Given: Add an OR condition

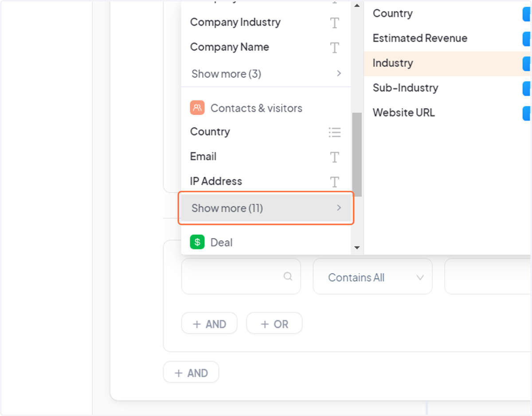Looking at the screenshot, I should pos(274,323).
